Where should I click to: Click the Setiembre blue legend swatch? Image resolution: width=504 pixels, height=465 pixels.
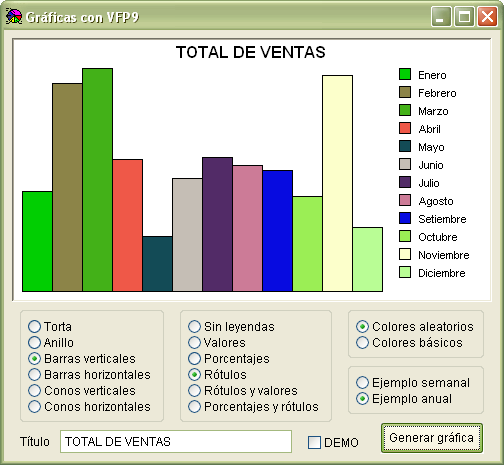click(405, 218)
